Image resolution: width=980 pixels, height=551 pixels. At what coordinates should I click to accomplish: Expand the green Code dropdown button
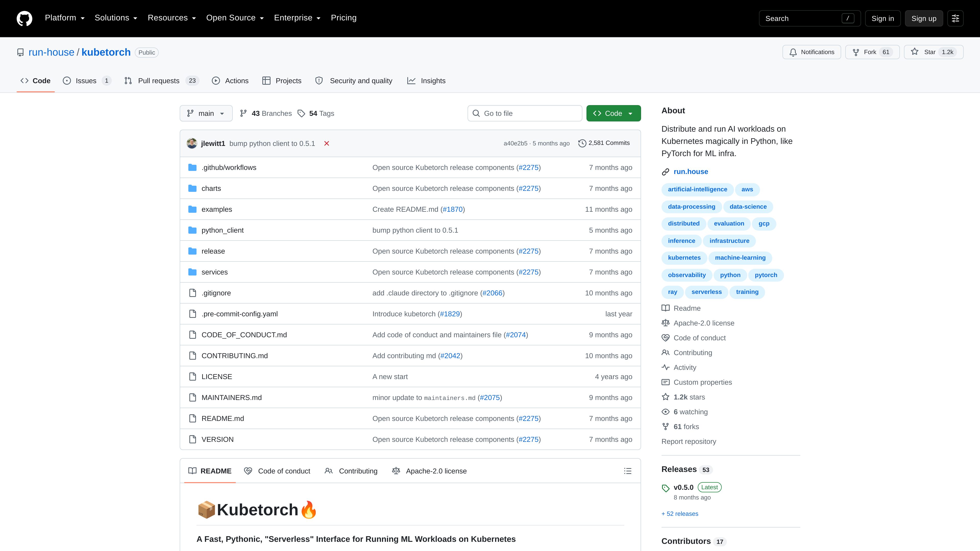coord(613,113)
